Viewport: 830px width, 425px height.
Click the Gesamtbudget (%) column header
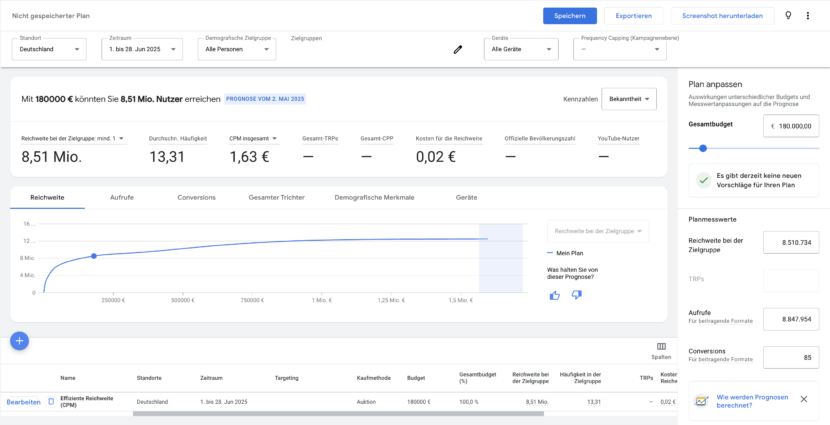(x=477, y=378)
